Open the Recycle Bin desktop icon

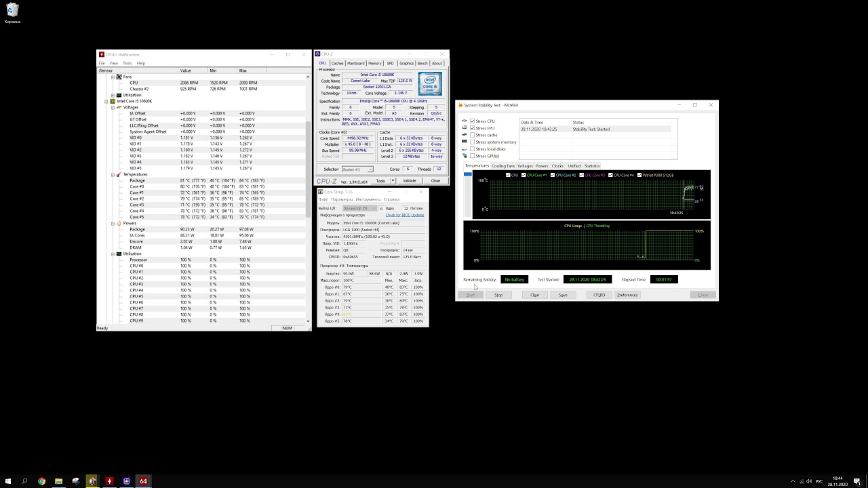tap(12, 13)
